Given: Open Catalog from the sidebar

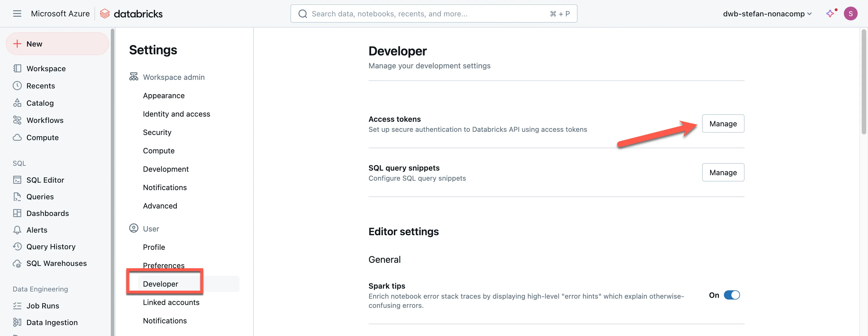Looking at the screenshot, I should pyautogui.click(x=40, y=103).
